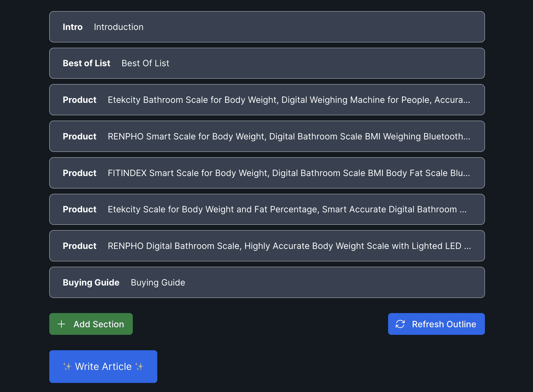
Task: Select the FITINDEX Smart Scale product title
Action: (289, 173)
